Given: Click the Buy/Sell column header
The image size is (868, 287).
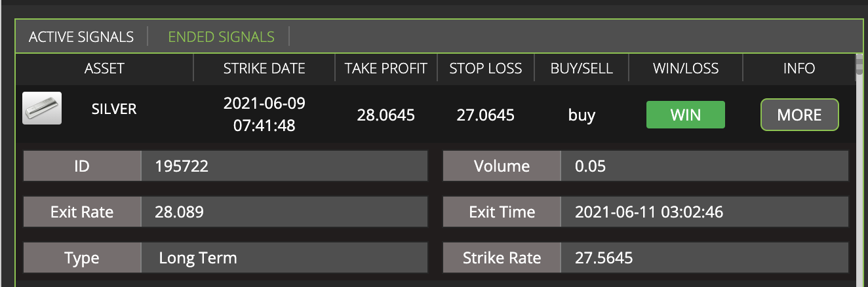Looking at the screenshot, I should [582, 68].
